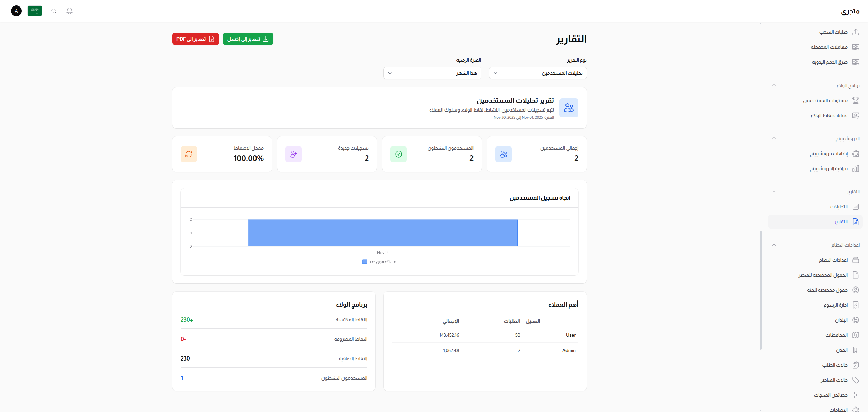Open the search icon in the top bar
868x412 pixels.
tap(53, 11)
